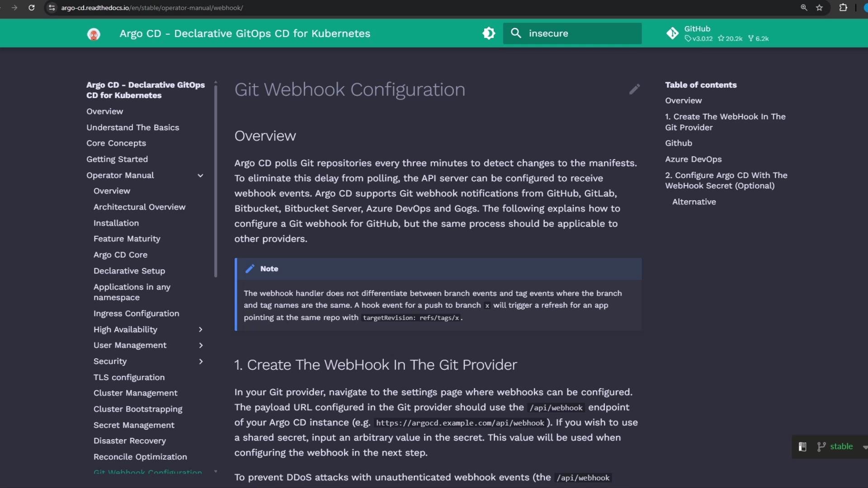Click the v3.0.12 release tag

pyautogui.click(x=698, y=39)
